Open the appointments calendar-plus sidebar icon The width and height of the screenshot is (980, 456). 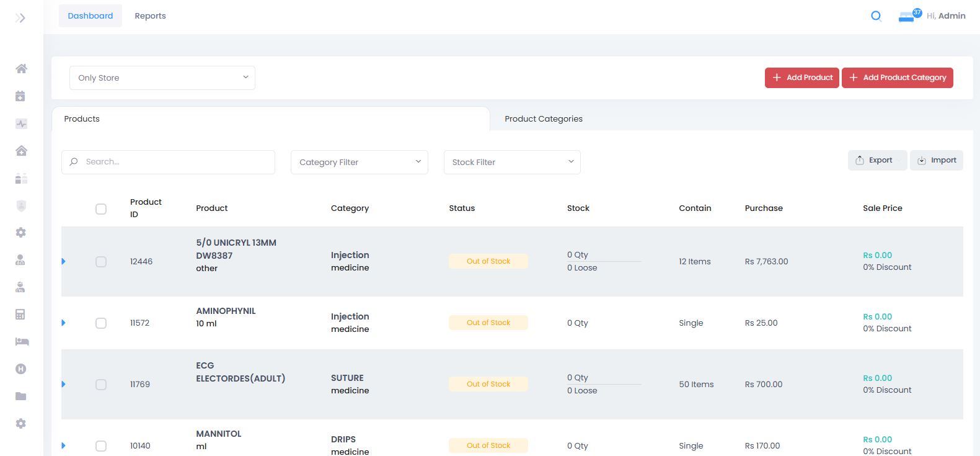[20, 96]
